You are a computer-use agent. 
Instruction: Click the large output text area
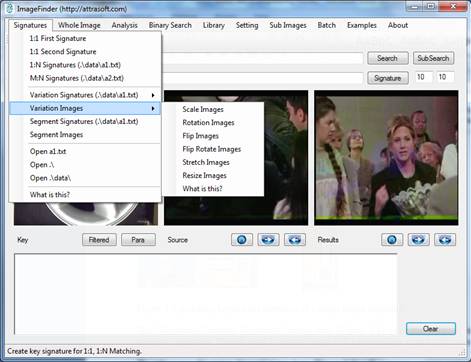coord(206,294)
